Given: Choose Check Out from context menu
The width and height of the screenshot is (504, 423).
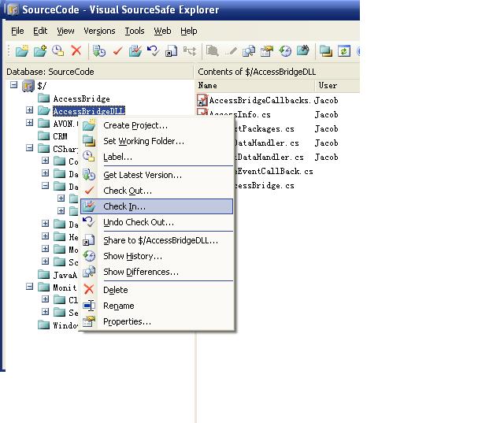Looking at the screenshot, I should pos(157,191).
